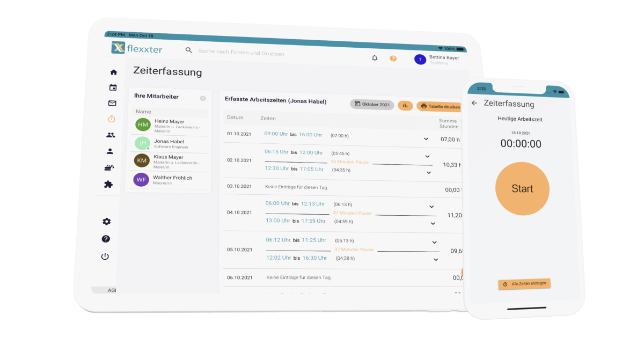
Task: Click the '30 Minuten Pause' label
Action: [x=349, y=162]
